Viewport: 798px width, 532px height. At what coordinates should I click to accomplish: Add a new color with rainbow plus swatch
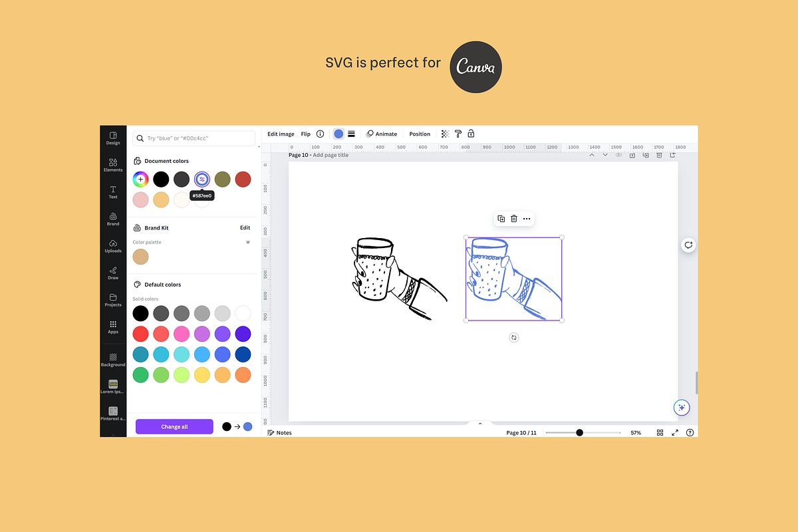point(140,179)
